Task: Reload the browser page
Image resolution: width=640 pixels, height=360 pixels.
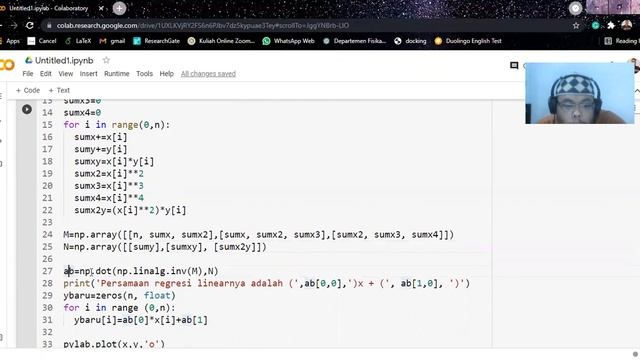Action: [29, 25]
